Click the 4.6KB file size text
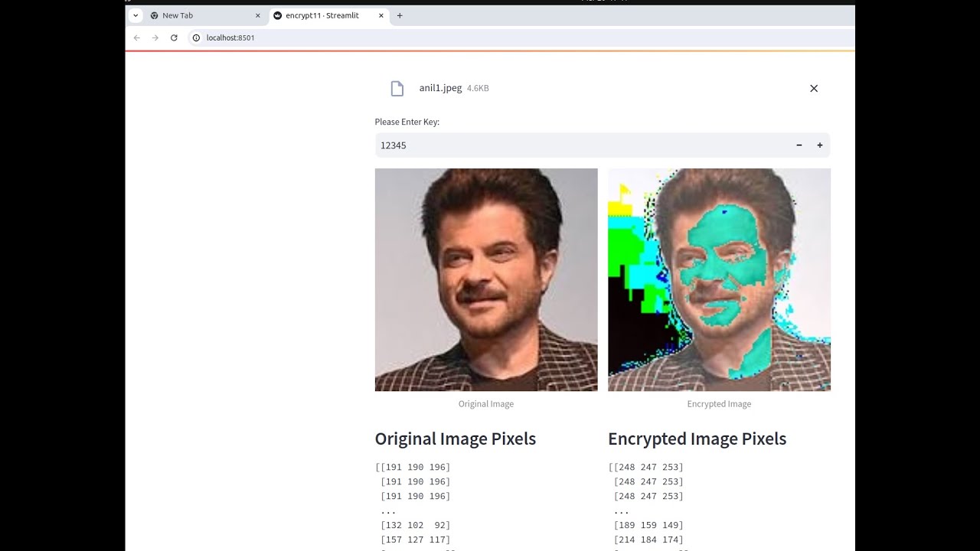This screenshot has height=551, width=980. [x=478, y=89]
